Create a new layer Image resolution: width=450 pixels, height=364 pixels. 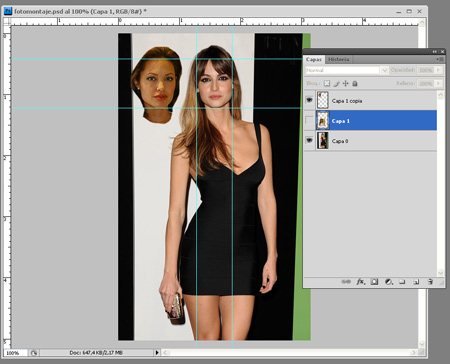point(416,282)
